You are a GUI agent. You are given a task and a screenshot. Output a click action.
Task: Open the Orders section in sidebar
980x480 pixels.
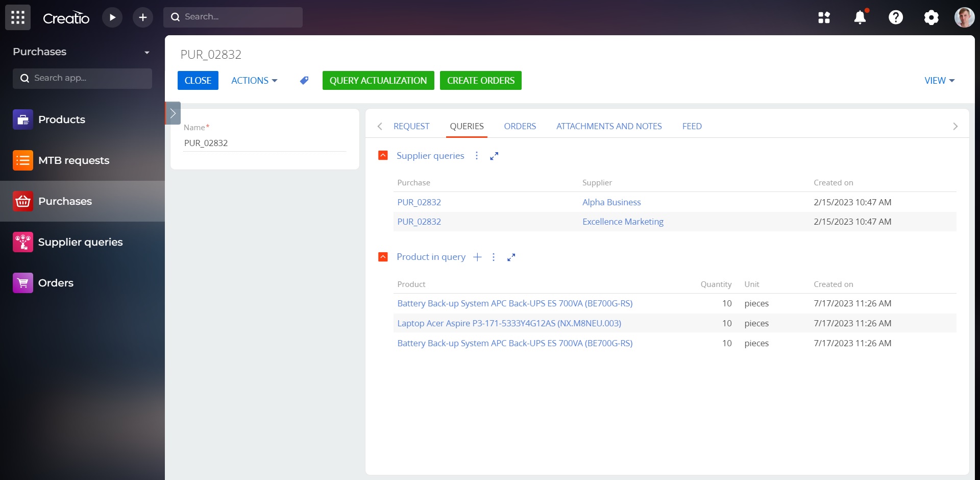[56, 282]
